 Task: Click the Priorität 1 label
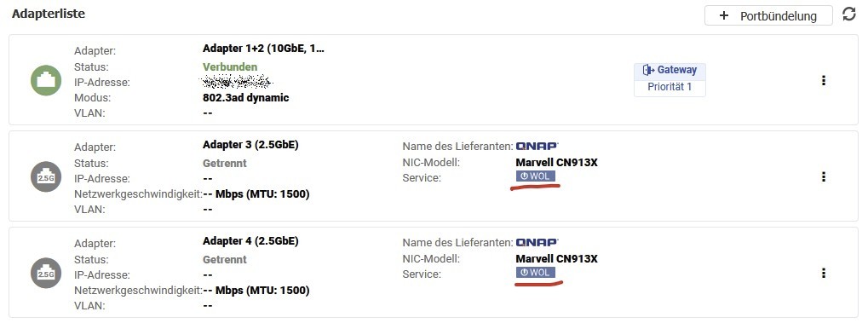670,87
